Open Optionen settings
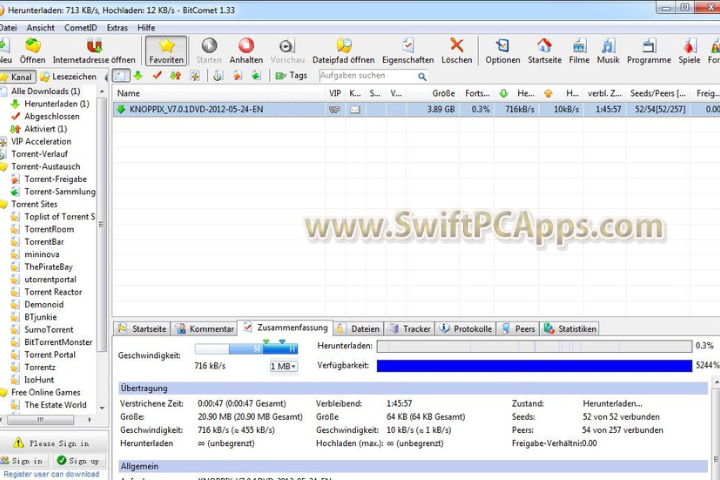 click(x=503, y=51)
